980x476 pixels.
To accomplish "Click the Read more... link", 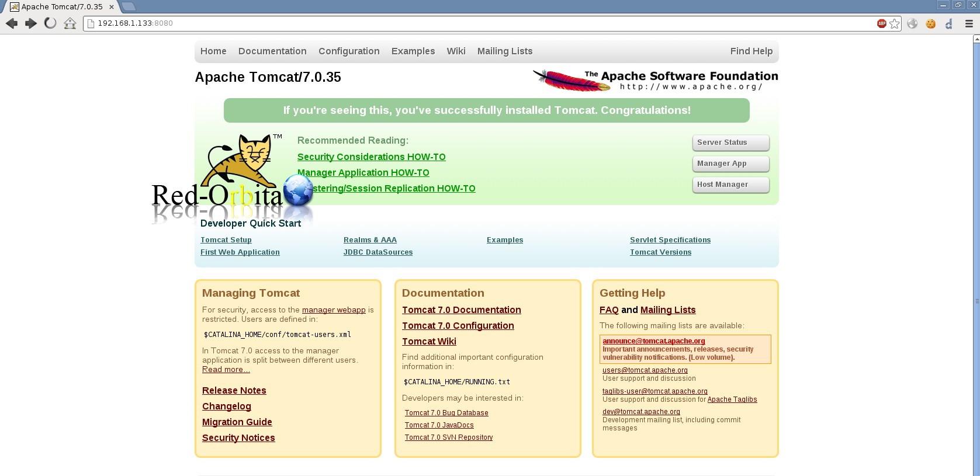I will [226, 370].
